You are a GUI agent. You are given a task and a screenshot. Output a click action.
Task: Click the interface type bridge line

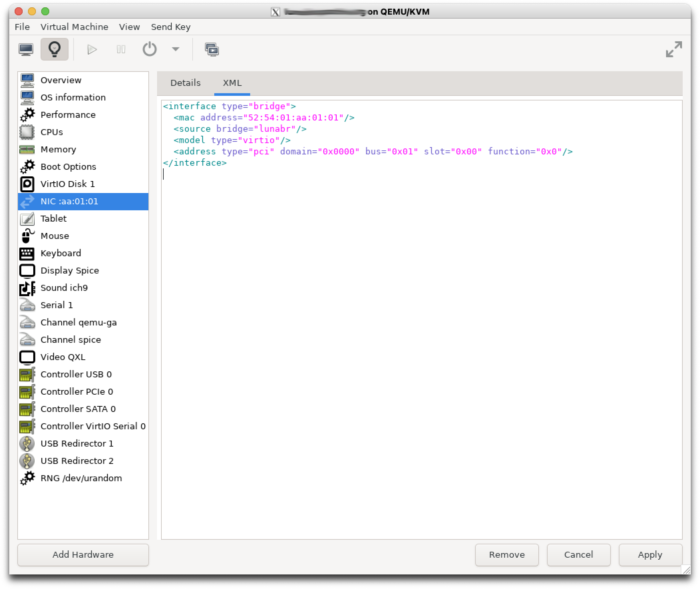(229, 106)
